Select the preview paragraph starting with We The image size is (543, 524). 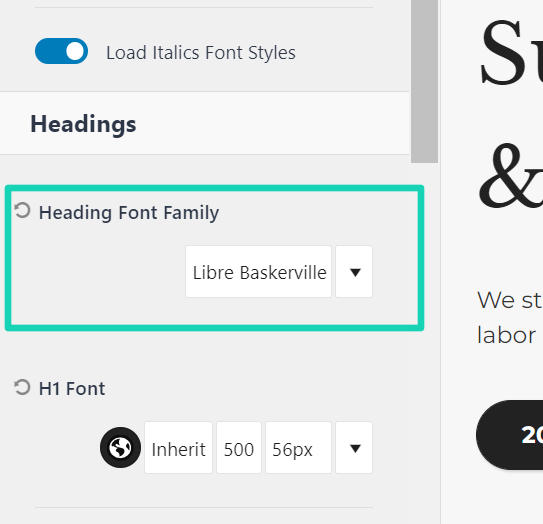[x=510, y=317]
